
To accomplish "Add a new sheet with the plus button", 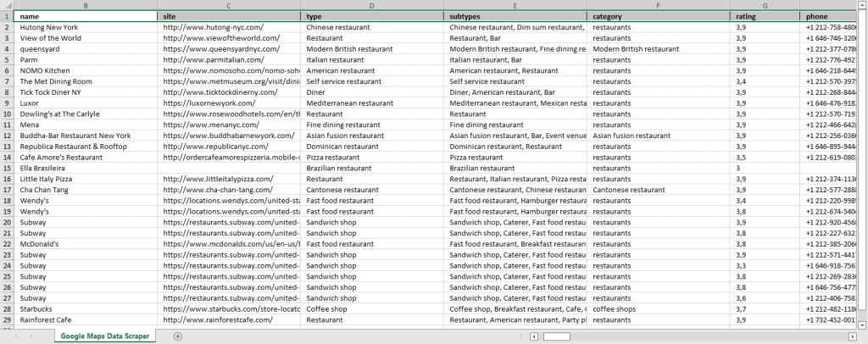I will (x=178, y=336).
